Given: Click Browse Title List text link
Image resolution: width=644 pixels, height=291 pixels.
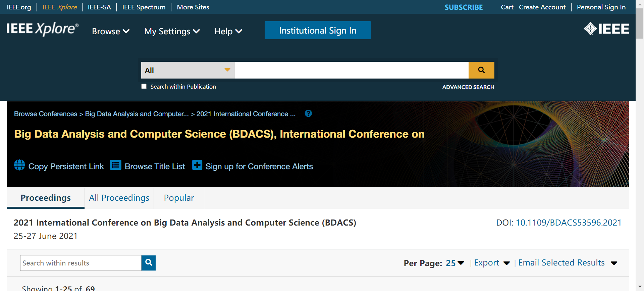Looking at the screenshot, I should point(155,166).
